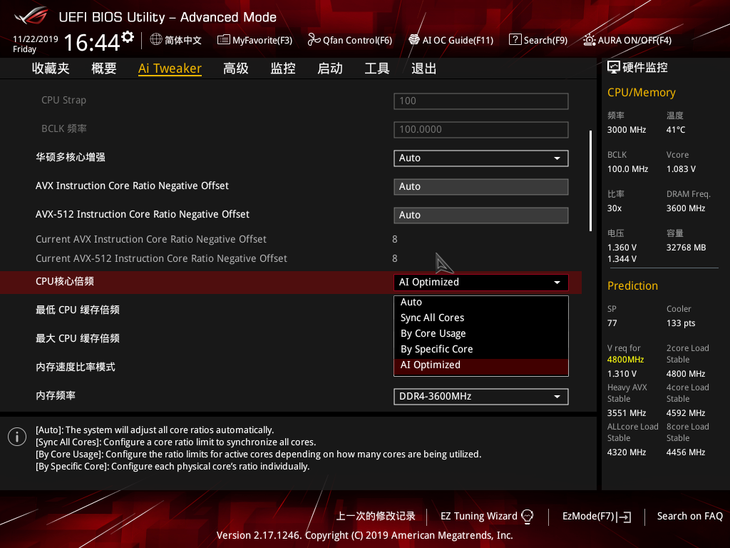This screenshot has height=548, width=730.
Task: Click the Search(F9) question mark icon
Action: pyautogui.click(x=515, y=40)
